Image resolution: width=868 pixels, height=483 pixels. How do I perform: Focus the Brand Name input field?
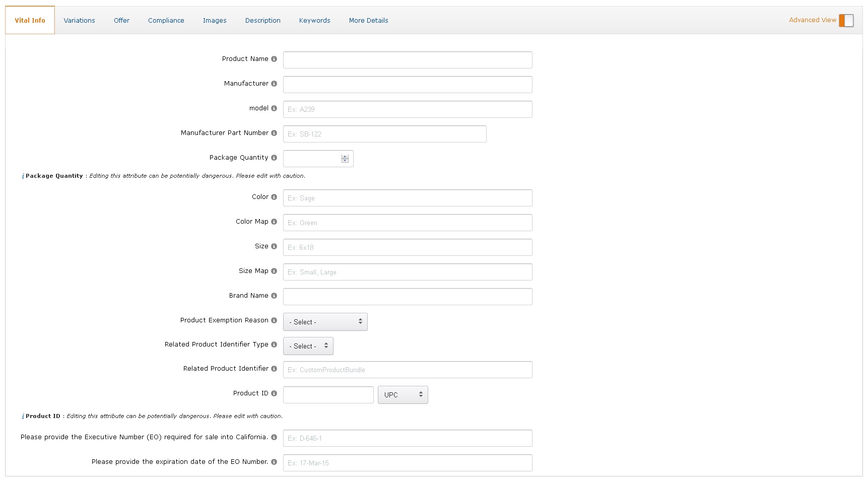click(x=408, y=297)
